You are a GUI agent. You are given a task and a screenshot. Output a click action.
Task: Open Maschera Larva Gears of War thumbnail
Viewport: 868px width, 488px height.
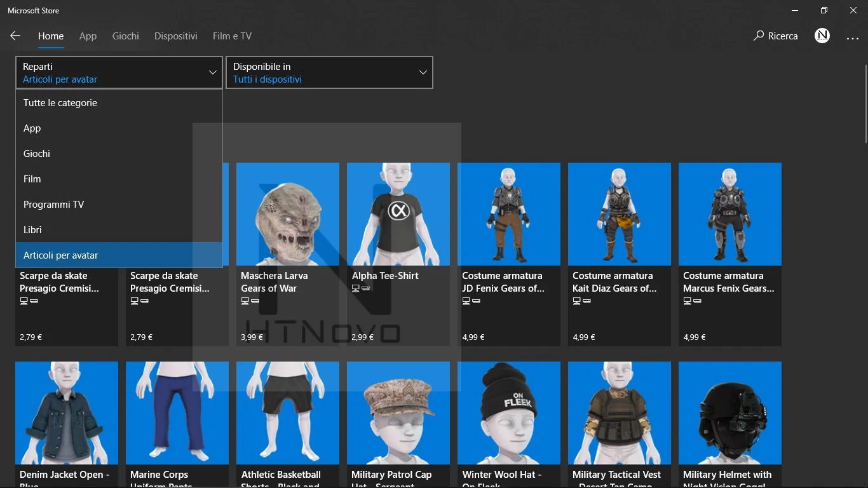pyautogui.click(x=288, y=214)
